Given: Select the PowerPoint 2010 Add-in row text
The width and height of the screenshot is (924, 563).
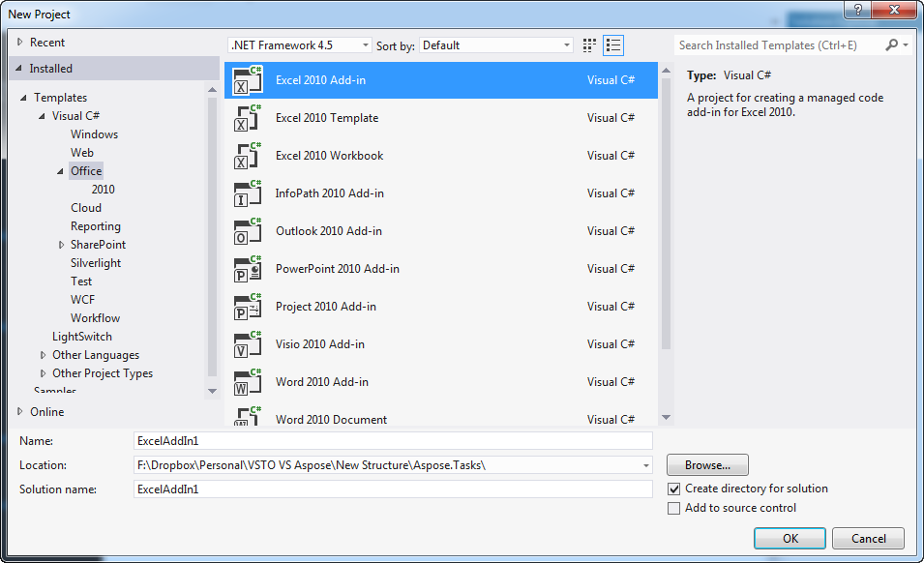Looking at the screenshot, I should pos(337,269).
